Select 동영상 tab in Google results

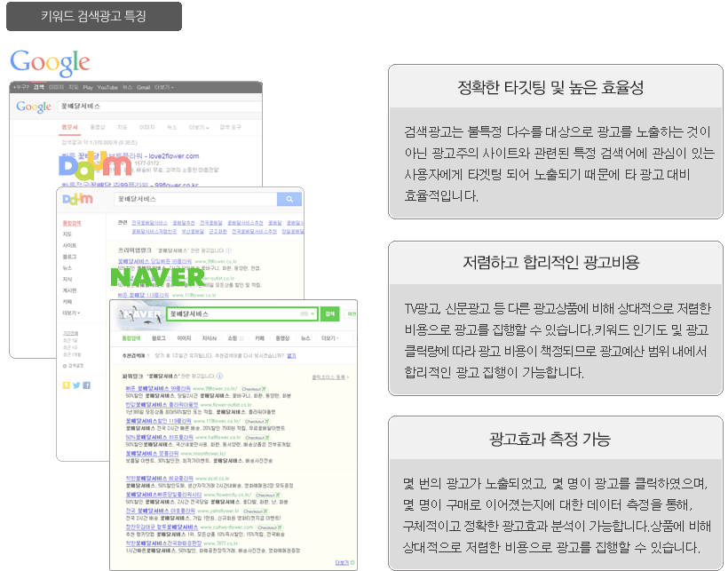pyautogui.click(x=98, y=127)
